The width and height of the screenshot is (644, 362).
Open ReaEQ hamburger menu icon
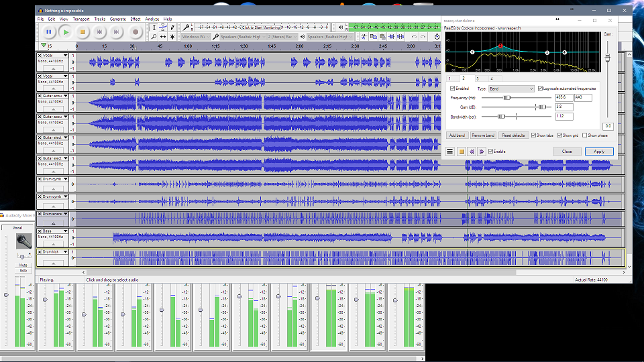449,152
